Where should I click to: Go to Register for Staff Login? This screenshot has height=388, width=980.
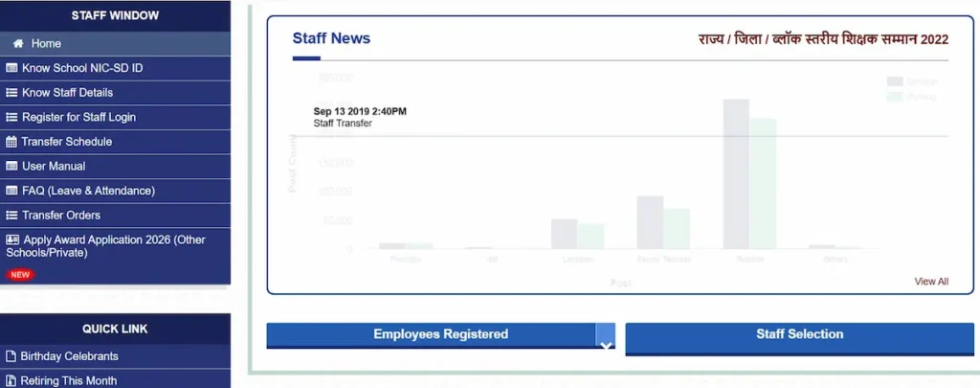pyautogui.click(x=115, y=117)
